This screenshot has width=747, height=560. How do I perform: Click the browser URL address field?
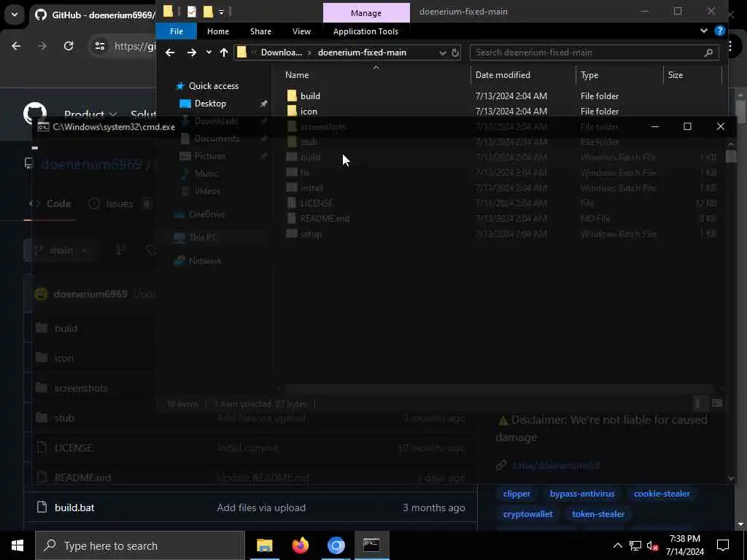(x=135, y=46)
